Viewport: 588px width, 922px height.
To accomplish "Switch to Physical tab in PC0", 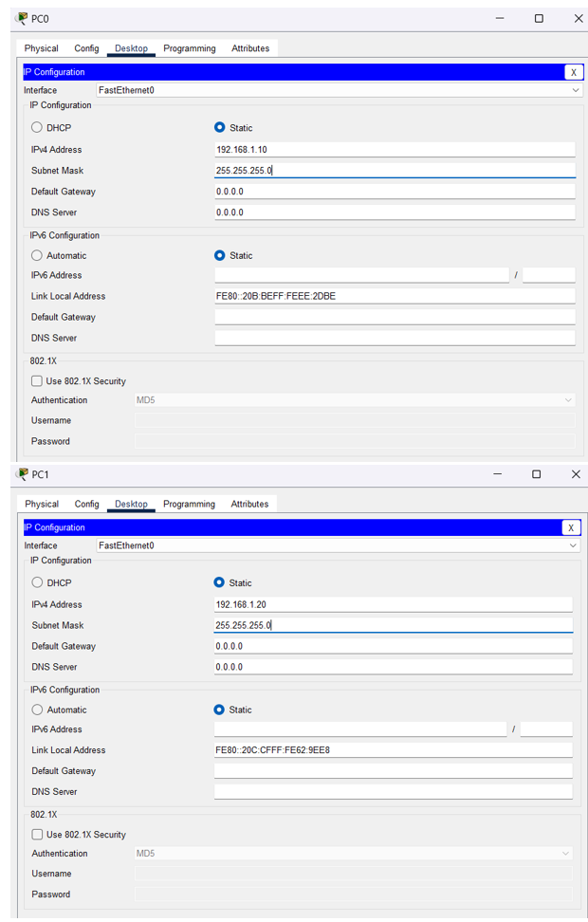I will coord(41,48).
